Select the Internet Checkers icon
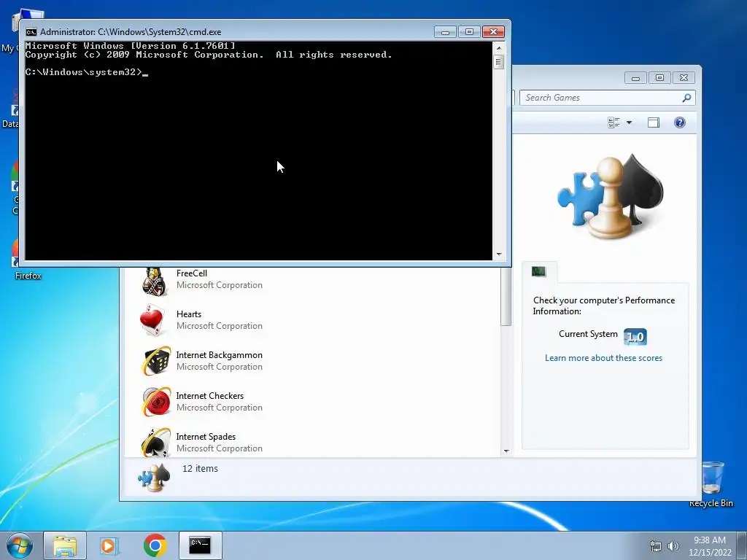747x560 pixels. pos(156,402)
